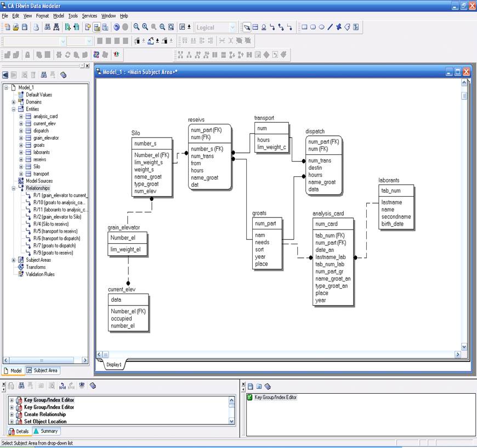Select the Ellipse shape tool

pyautogui.click(x=321, y=27)
